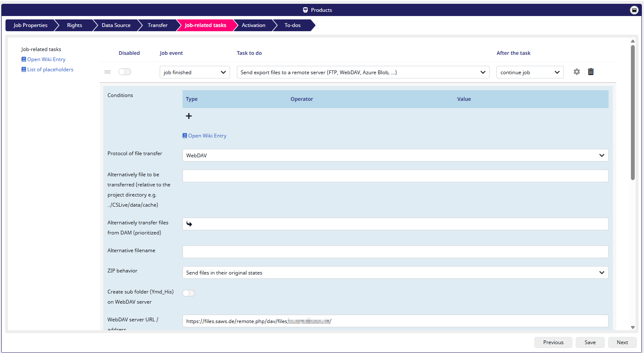The width and height of the screenshot is (644, 353).
Task: Switch to the Data Source tab
Action: click(116, 25)
